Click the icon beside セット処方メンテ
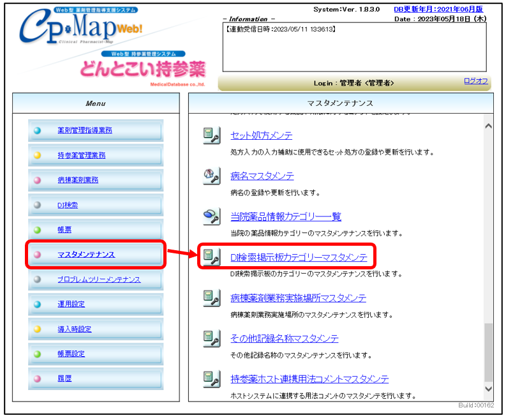 pyautogui.click(x=211, y=135)
